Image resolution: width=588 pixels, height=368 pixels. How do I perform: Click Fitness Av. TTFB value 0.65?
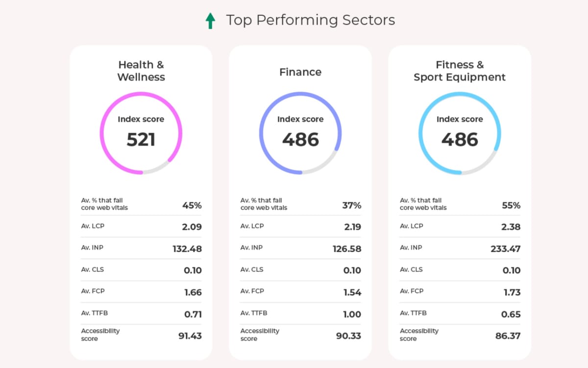511,315
